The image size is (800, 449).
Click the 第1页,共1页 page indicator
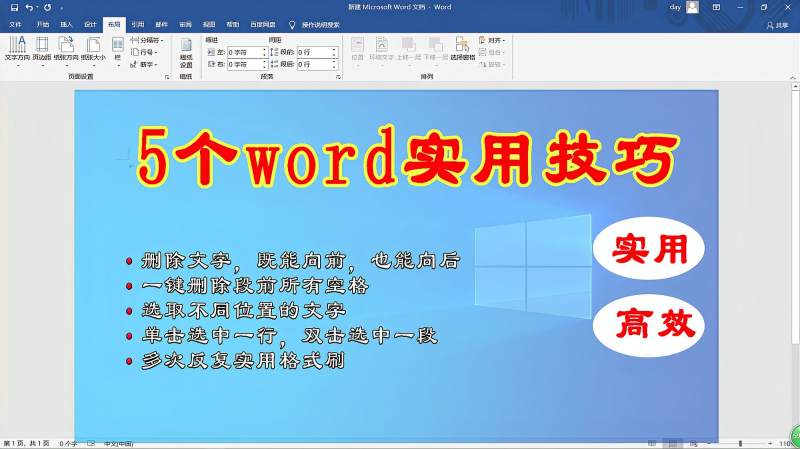pos(26,444)
